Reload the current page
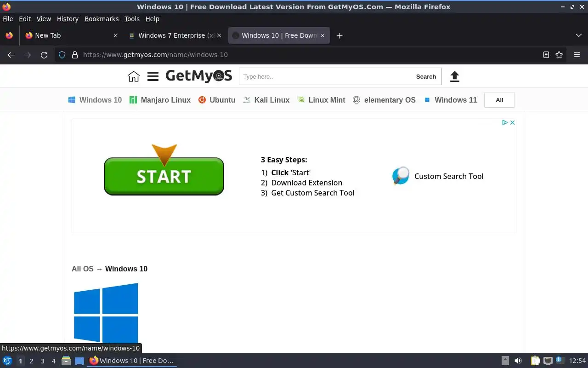 tap(44, 55)
